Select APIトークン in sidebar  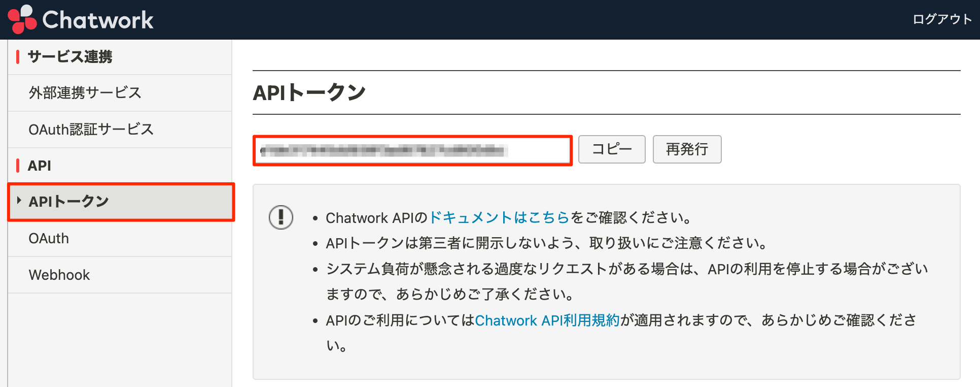click(x=121, y=202)
